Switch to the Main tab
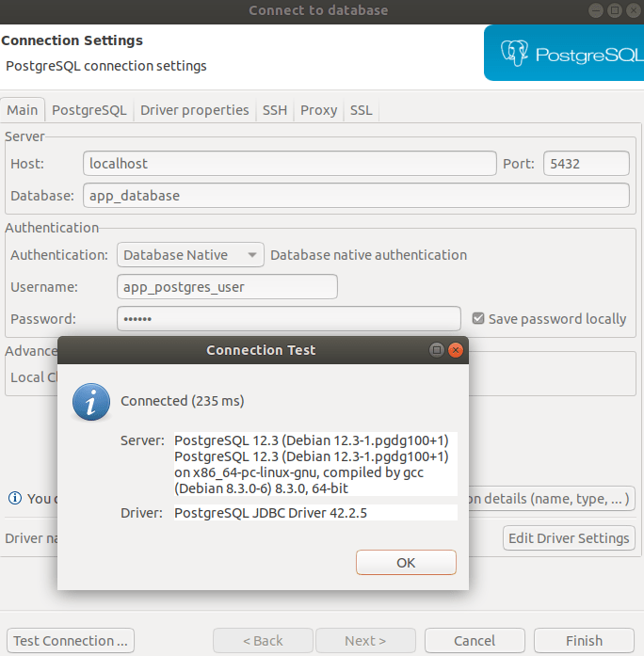644x656 pixels. 23,109
